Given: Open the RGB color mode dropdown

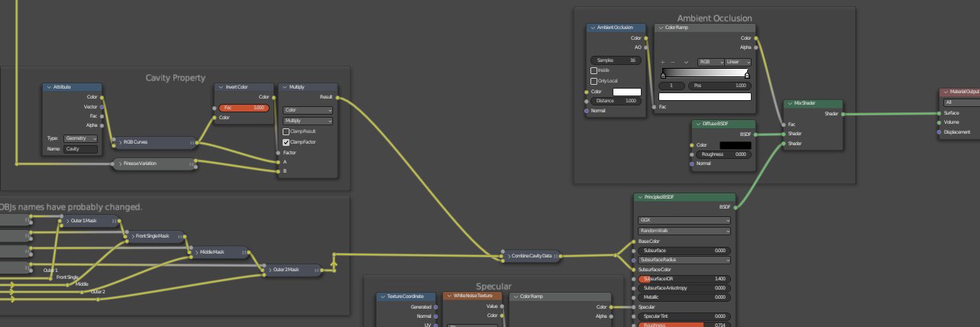Looking at the screenshot, I should point(710,62).
